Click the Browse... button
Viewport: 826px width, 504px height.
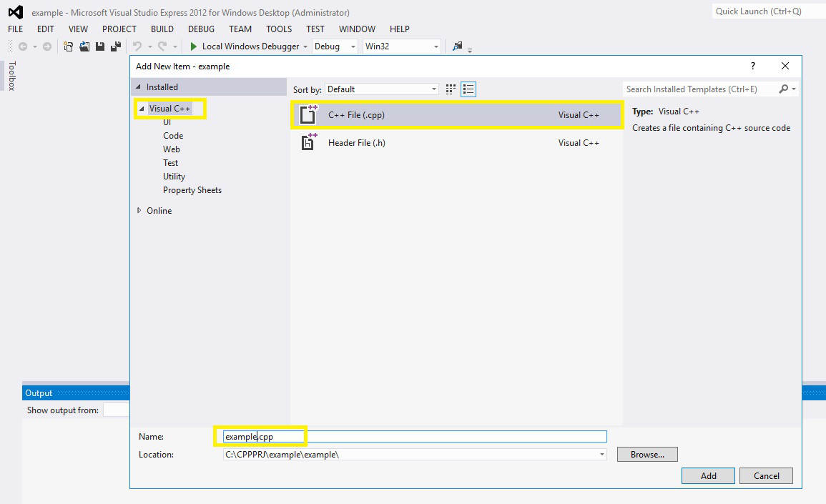click(647, 455)
